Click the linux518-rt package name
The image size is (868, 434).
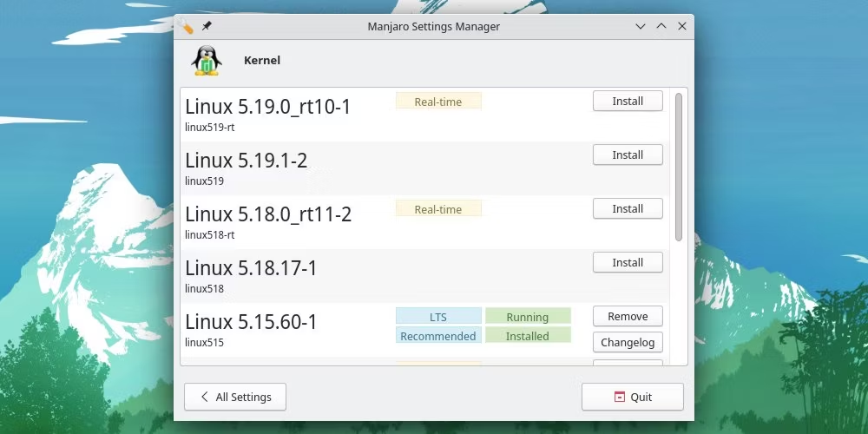(210, 234)
